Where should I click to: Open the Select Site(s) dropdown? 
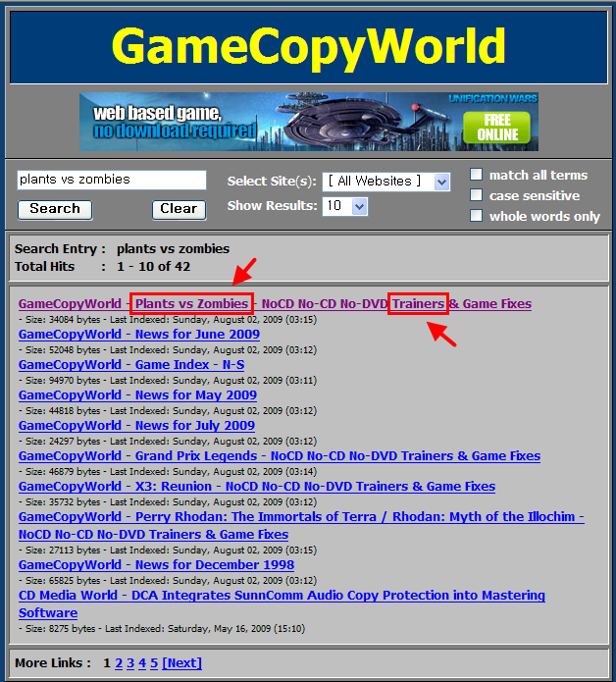pyautogui.click(x=386, y=182)
